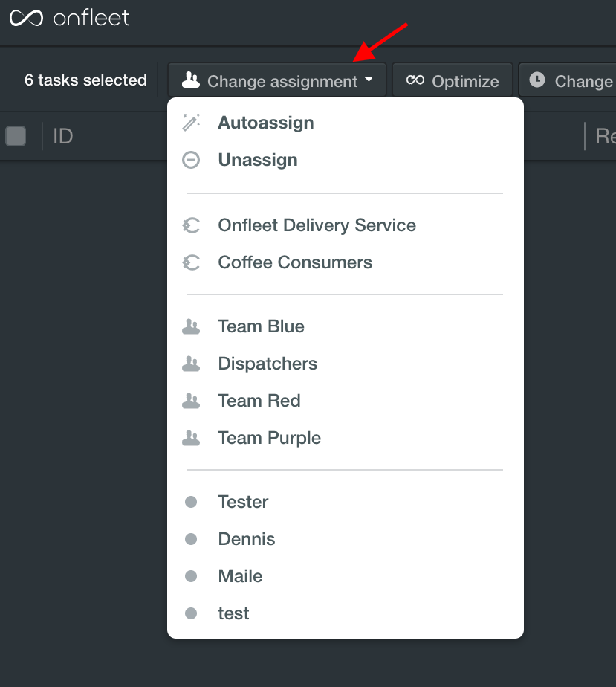Click the team icon beside Team Red
The image size is (616, 687).
[191, 401]
